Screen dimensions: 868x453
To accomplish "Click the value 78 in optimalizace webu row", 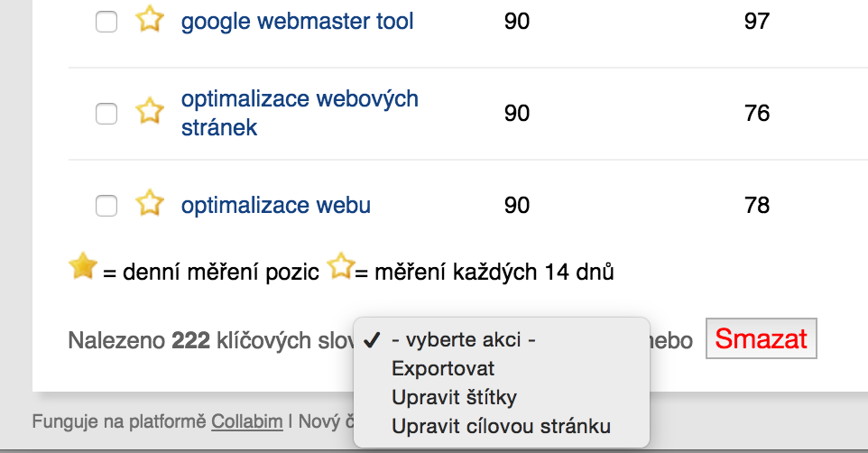I will pos(757,205).
